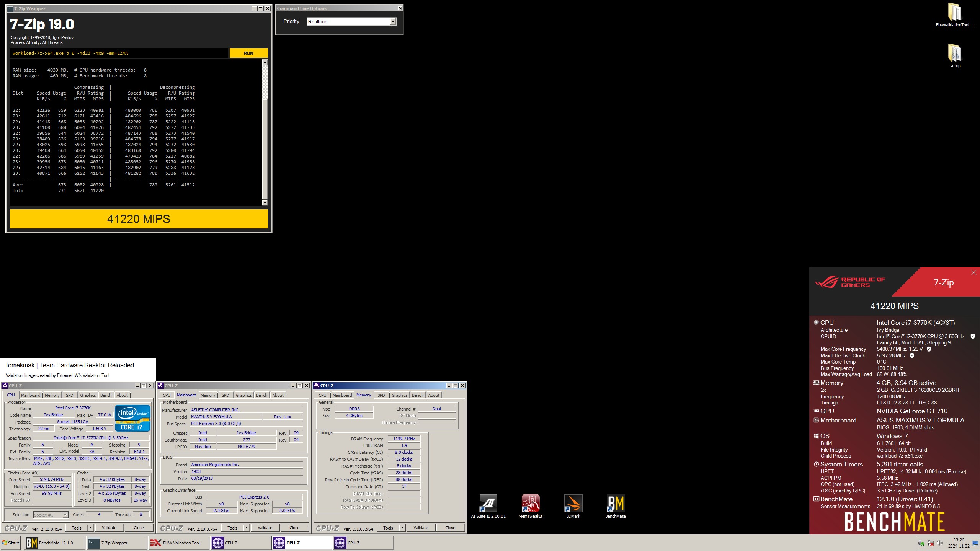Open SPD tab in first CPU-Z window

click(69, 395)
